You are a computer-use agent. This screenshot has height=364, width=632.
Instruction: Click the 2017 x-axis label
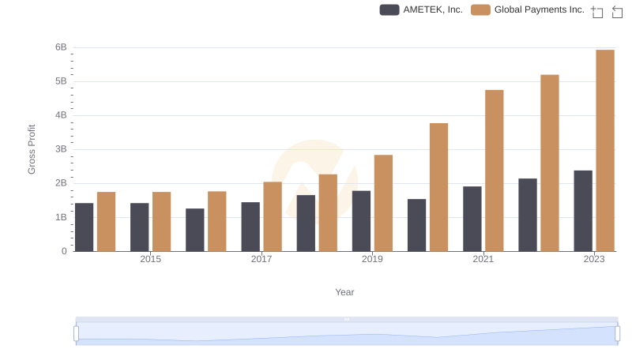click(x=261, y=259)
